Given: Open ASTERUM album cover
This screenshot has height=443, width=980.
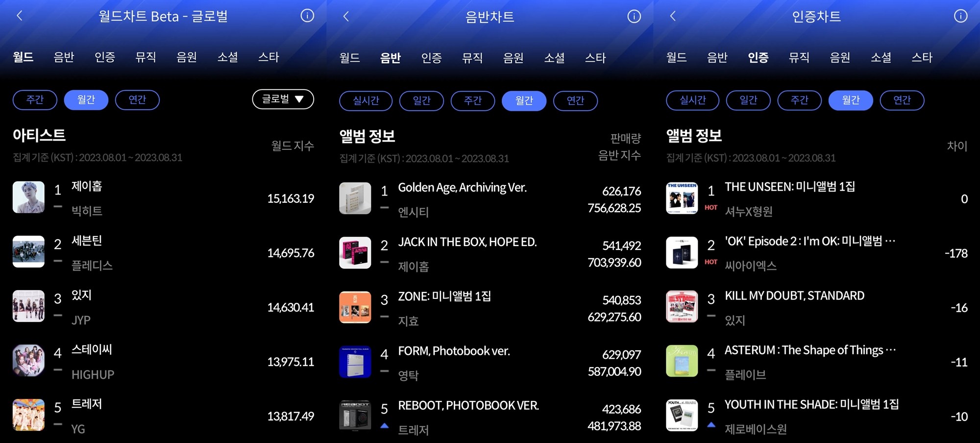Looking at the screenshot, I should (x=682, y=361).
